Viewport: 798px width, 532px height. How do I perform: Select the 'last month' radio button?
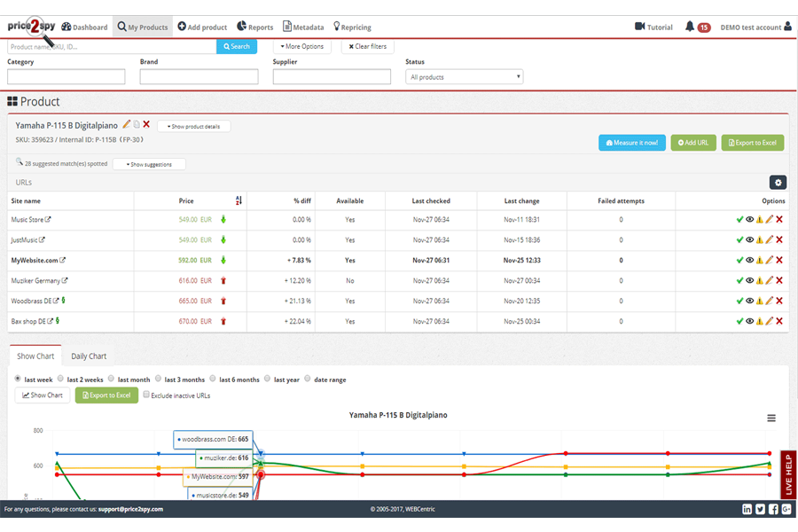pos(111,379)
